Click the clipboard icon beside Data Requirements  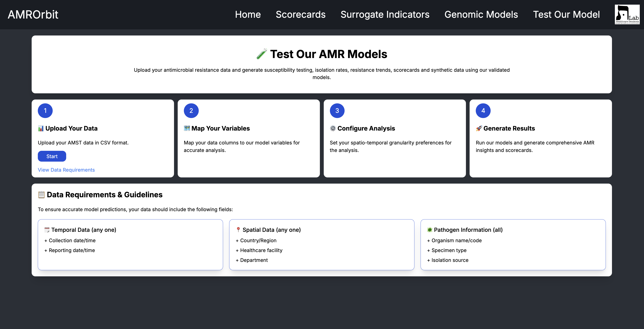[x=41, y=195]
